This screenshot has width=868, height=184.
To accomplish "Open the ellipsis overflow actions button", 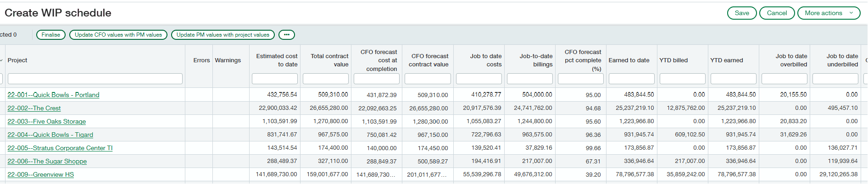I will click(x=287, y=35).
